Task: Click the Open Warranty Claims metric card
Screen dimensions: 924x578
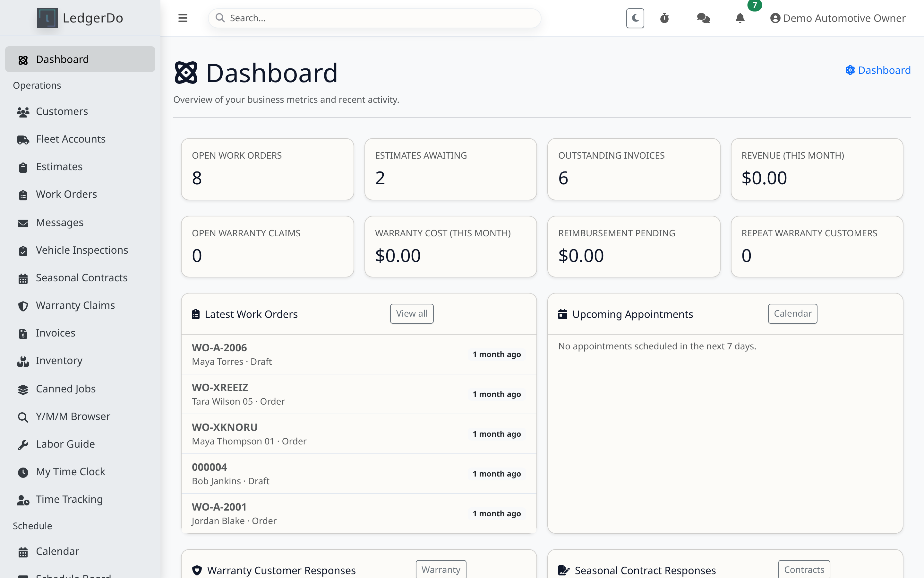Action: click(267, 247)
